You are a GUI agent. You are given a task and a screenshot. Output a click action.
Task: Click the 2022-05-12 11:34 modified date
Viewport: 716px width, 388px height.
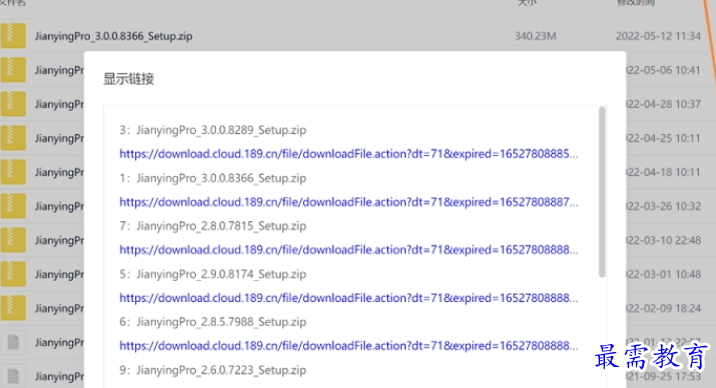(658, 36)
